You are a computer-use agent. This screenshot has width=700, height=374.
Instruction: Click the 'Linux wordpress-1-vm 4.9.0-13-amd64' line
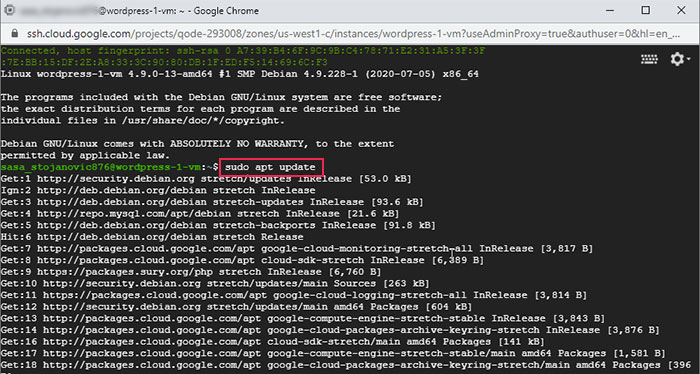click(240, 74)
